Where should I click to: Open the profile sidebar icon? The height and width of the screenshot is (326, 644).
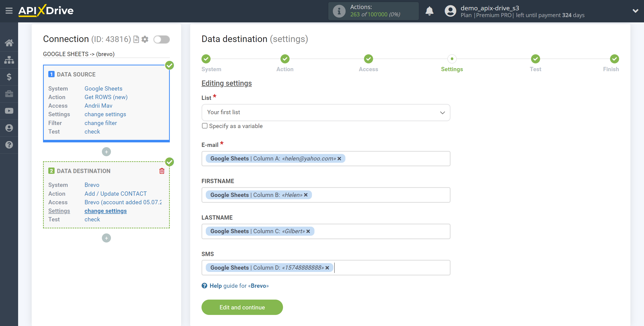point(9,128)
